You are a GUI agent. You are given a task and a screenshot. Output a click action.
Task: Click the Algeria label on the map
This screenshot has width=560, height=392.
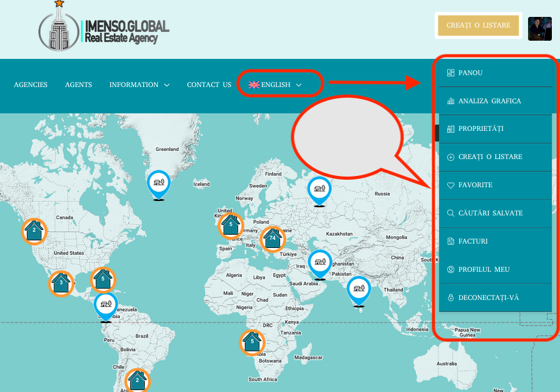click(x=234, y=276)
